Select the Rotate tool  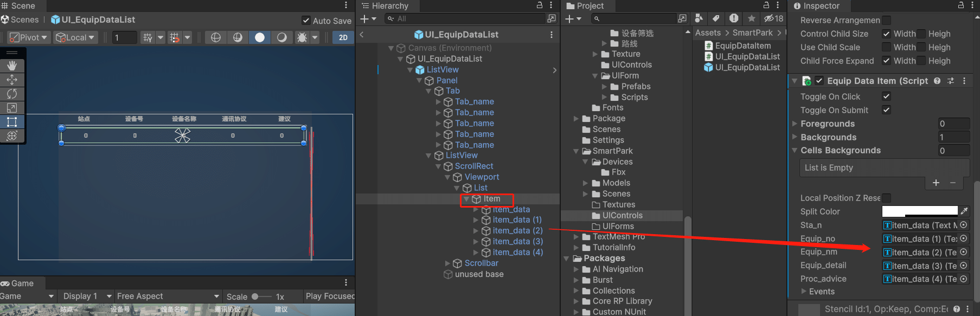(x=12, y=94)
